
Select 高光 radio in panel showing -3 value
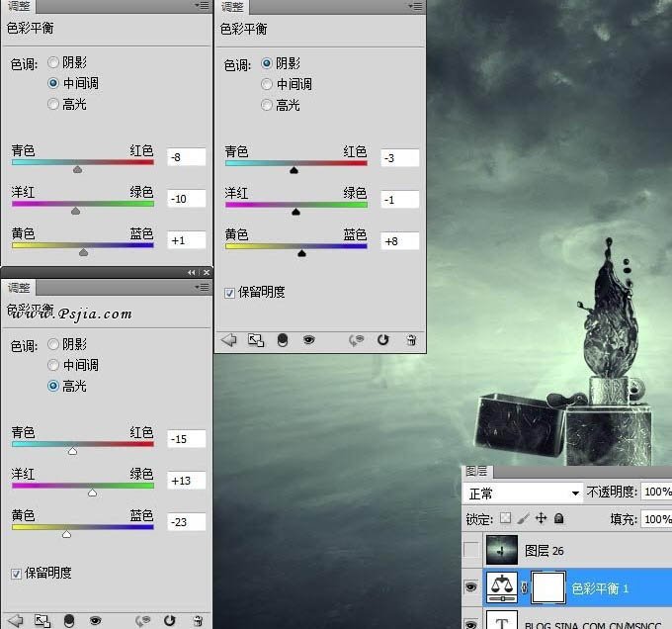267,105
